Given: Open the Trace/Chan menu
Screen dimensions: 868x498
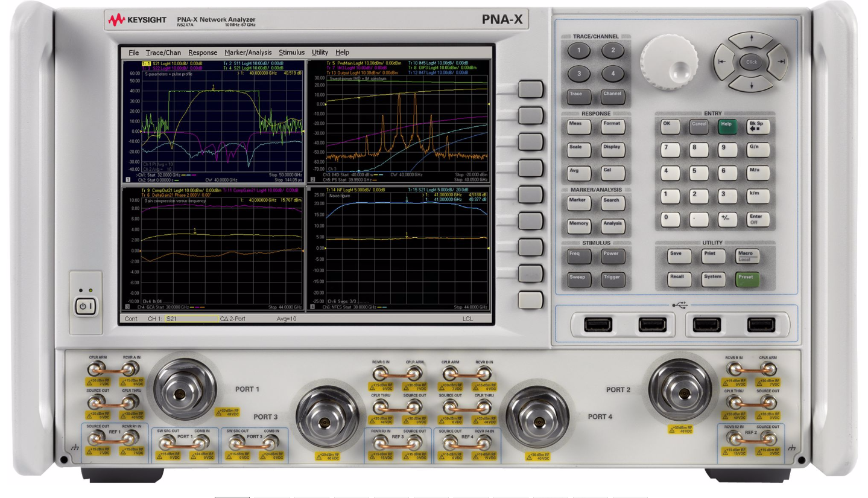Looking at the screenshot, I should pyautogui.click(x=163, y=53).
